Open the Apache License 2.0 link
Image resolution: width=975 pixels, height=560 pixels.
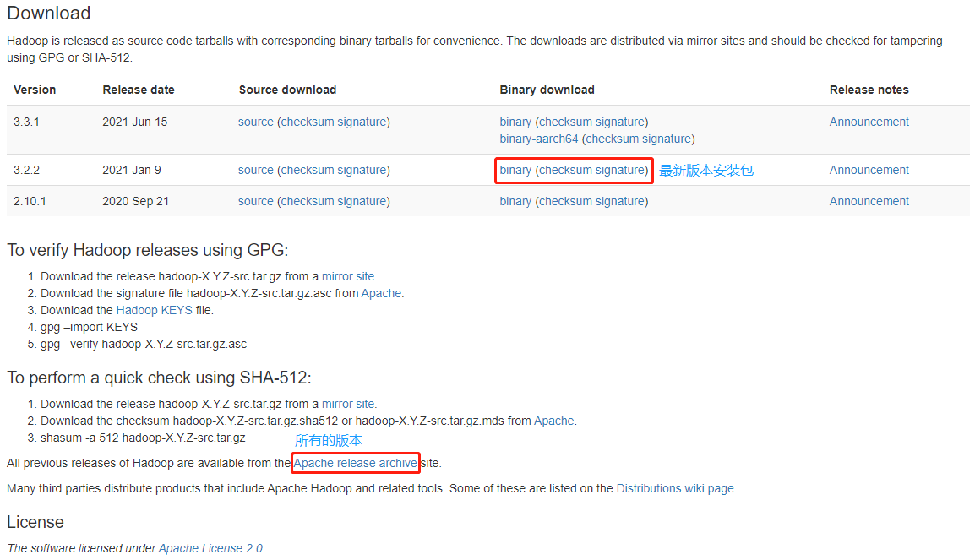pos(210,548)
